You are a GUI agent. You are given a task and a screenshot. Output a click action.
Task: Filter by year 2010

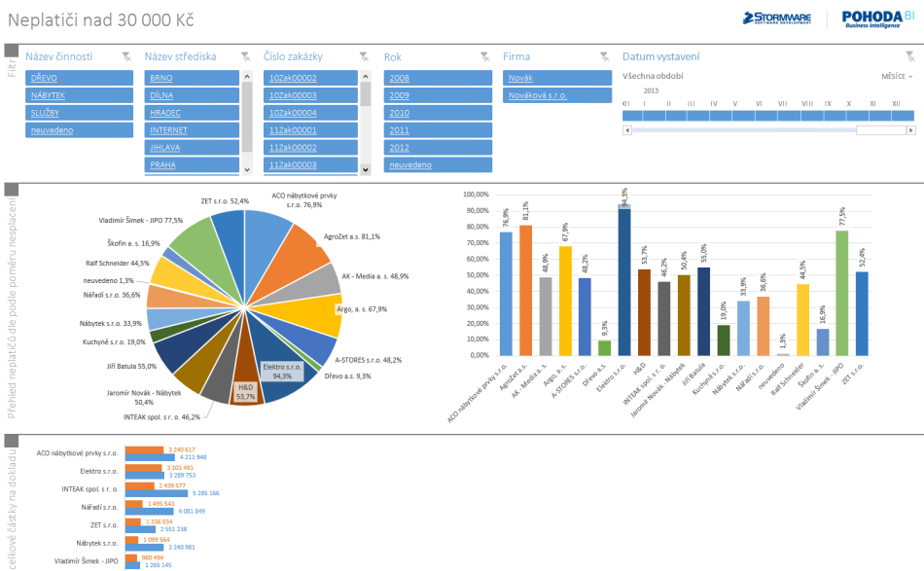click(438, 113)
